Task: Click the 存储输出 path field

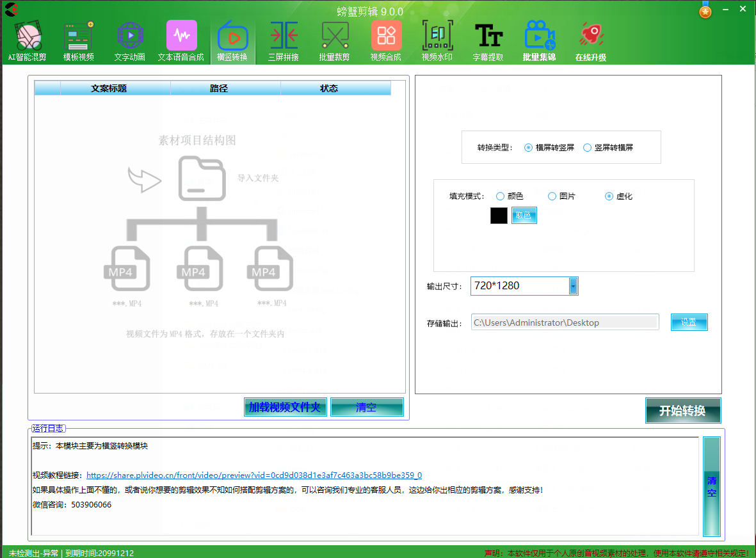Action: pyautogui.click(x=565, y=323)
